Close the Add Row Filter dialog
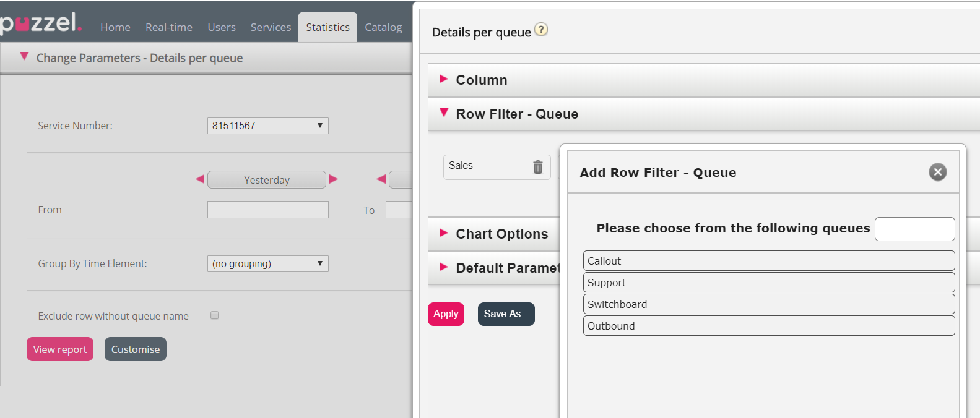This screenshot has width=980, height=418. pos(937,172)
